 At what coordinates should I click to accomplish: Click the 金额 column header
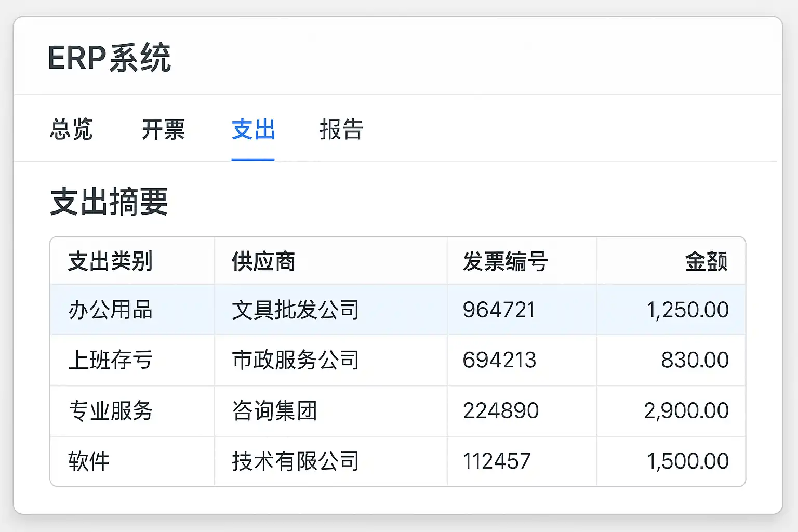pyautogui.click(x=706, y=261)
